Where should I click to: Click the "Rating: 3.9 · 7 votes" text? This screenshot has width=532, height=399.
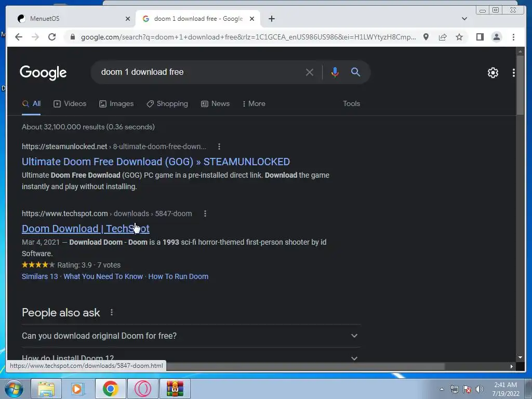click(x=89, y=265)
